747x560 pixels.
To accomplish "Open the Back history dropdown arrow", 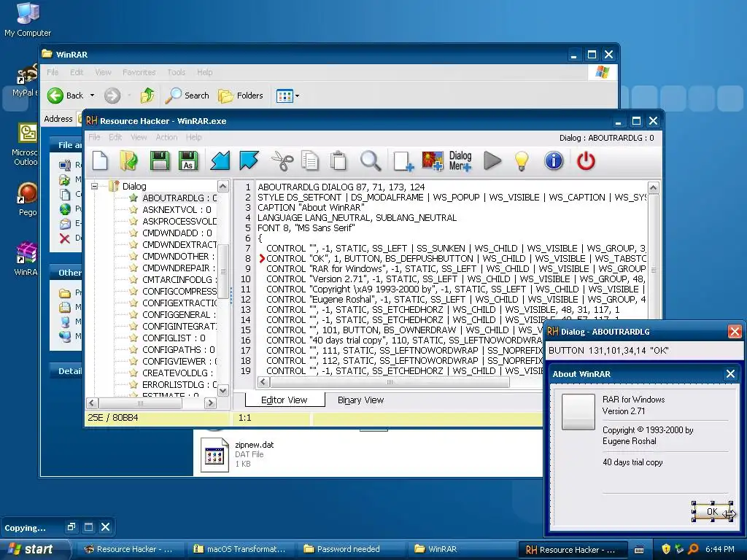I will 92,96.
